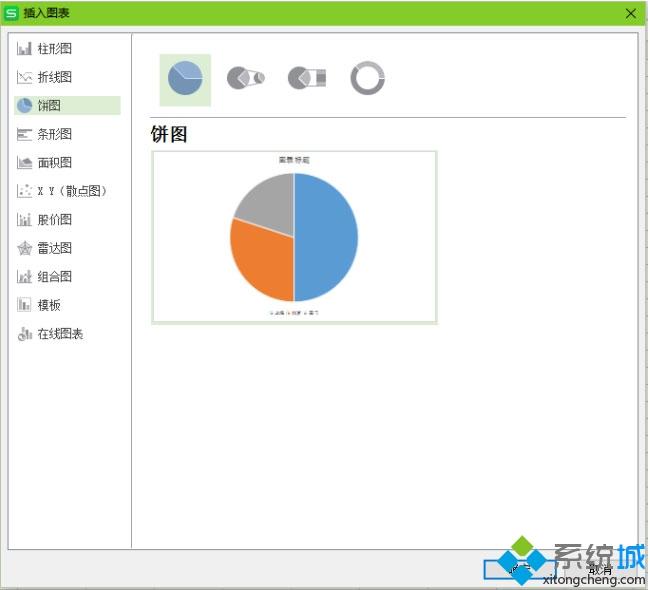Close the 插入图表 dialog
This screenshot has width=650, height=590.
pos(631,14)
